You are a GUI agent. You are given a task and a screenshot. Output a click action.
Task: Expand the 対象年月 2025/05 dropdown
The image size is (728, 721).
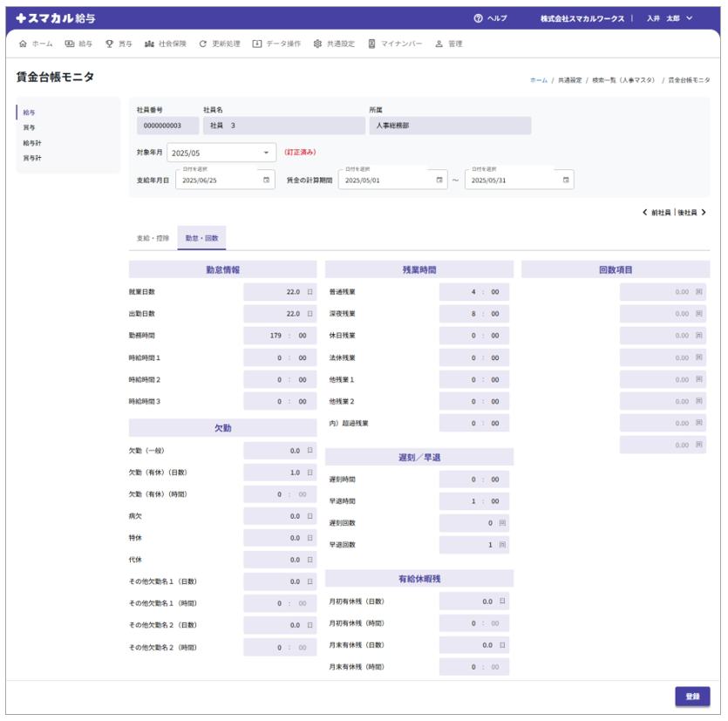tap(266, 153)
